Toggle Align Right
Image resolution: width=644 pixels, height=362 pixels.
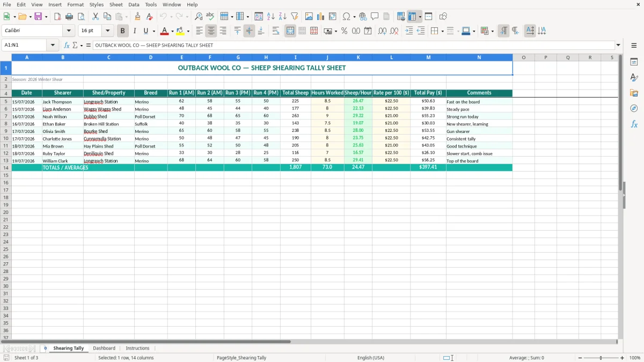point(223,31)
